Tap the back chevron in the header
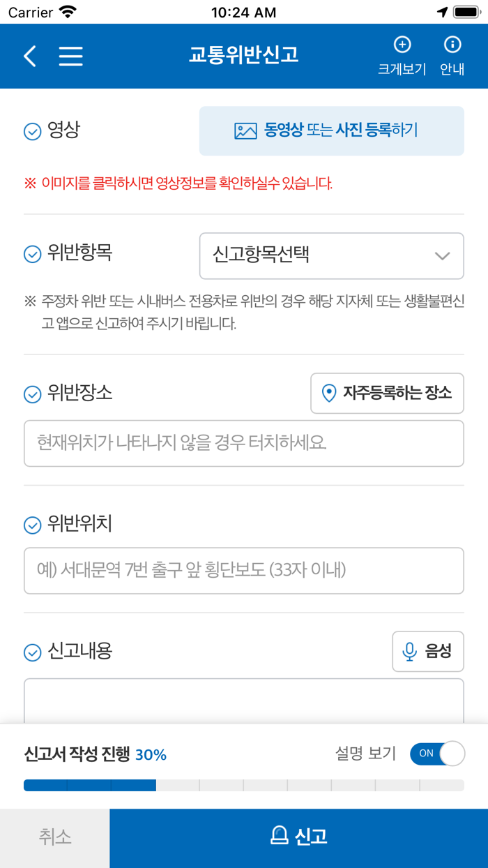The image size is (488, 868). 29,57
